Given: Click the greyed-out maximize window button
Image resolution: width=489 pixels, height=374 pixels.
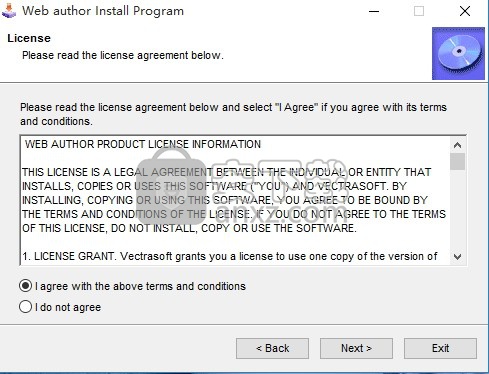Looking at the screenshot, I should tap(419, 11).
